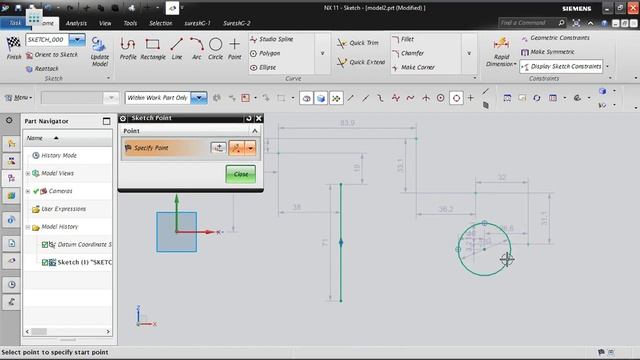
Task: Close Sketch Point dialog with X
Action: (x=258, y=118)
